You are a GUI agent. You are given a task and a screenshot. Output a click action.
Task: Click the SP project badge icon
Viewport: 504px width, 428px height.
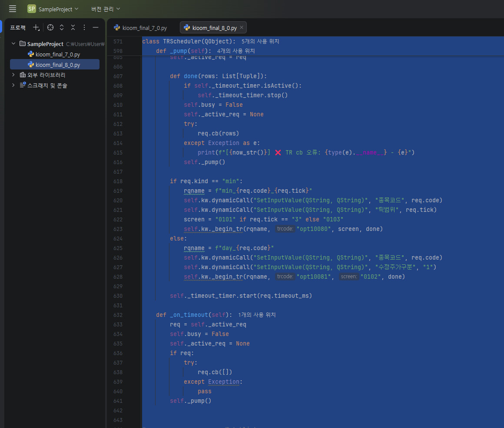click(31, 9)
